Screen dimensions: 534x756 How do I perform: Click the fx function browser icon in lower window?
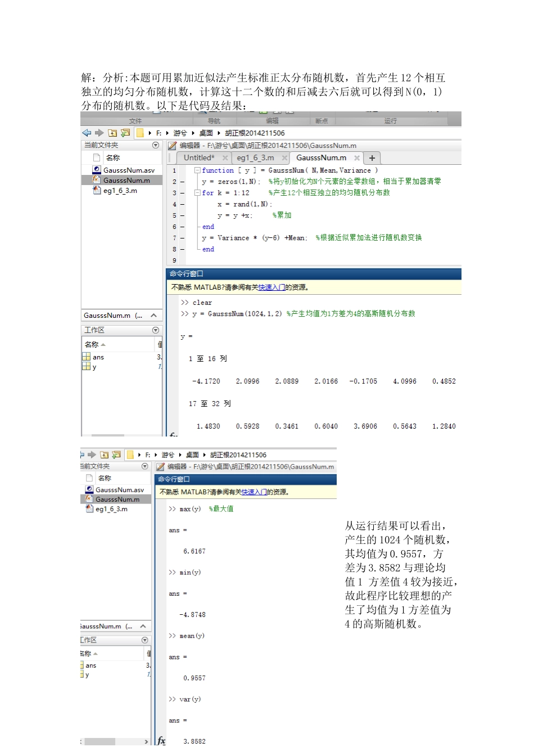(x=161, y=740)
